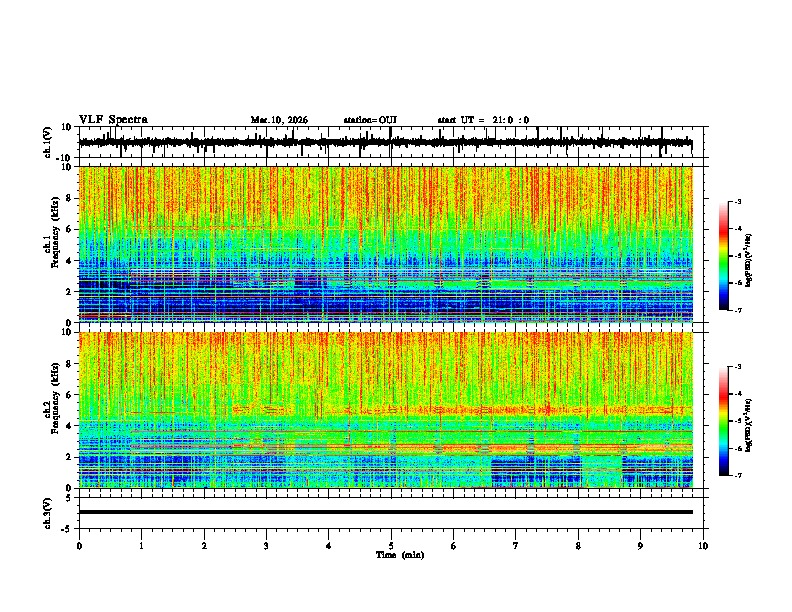Click time axis tick label '10'
Image resolution: width=792 pixels, height=612 pixels.
click(703, 546)
